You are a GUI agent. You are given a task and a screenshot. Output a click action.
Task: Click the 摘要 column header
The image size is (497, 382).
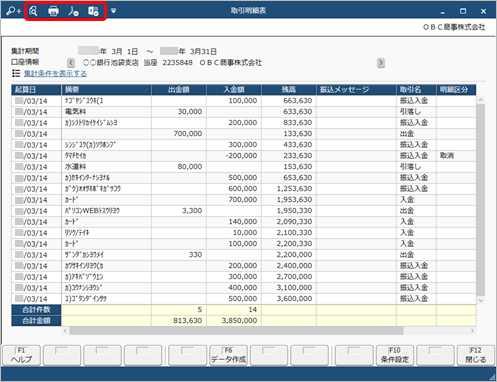tap(106, 90)
